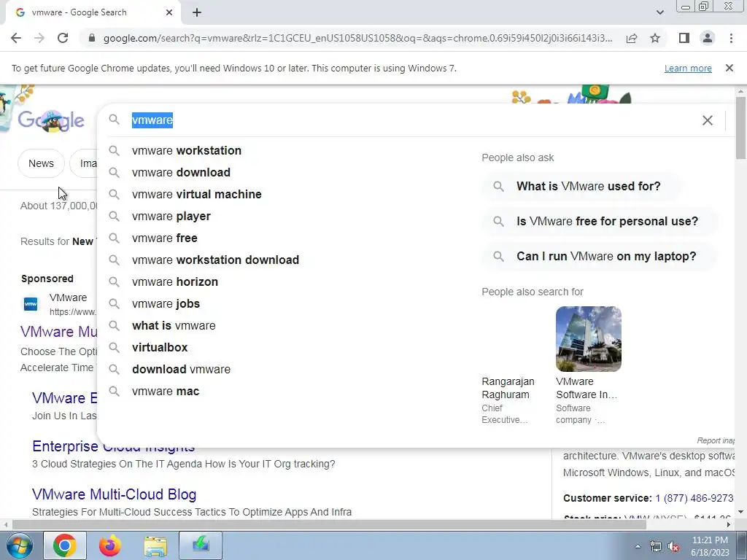747x560 pixels.
Task: Switch to the News results tab
Action: [41, 163]
